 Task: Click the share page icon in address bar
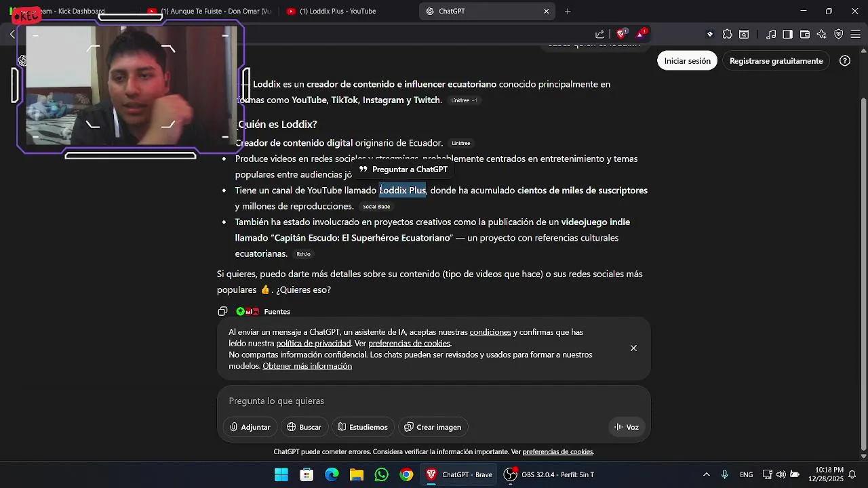599,35
